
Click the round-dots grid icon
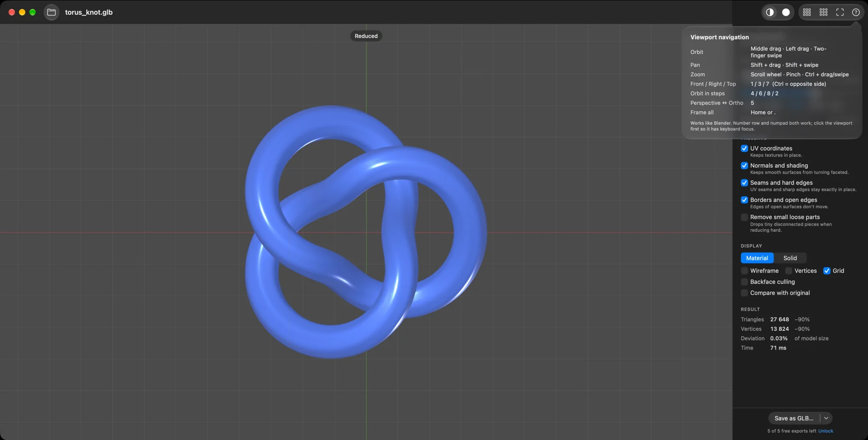823,12
